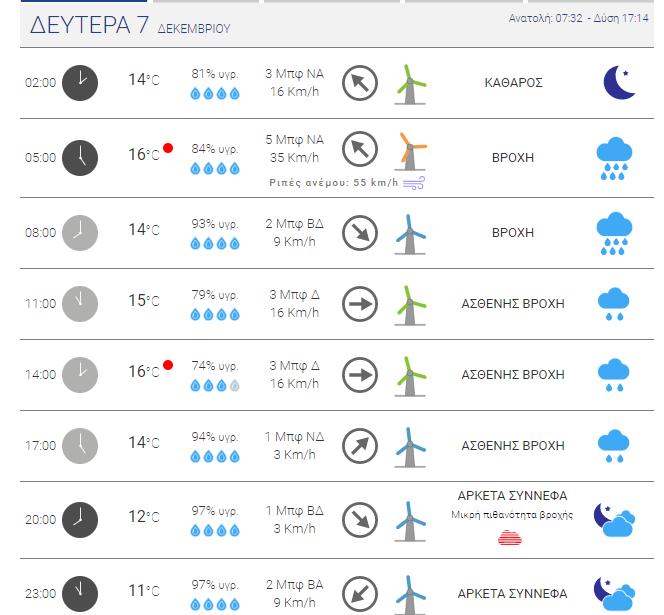This screenshot has width=664, height=615.
Task: Click the clock icon for 11:00
Action: pyautogui.click(x=80, y=304)
